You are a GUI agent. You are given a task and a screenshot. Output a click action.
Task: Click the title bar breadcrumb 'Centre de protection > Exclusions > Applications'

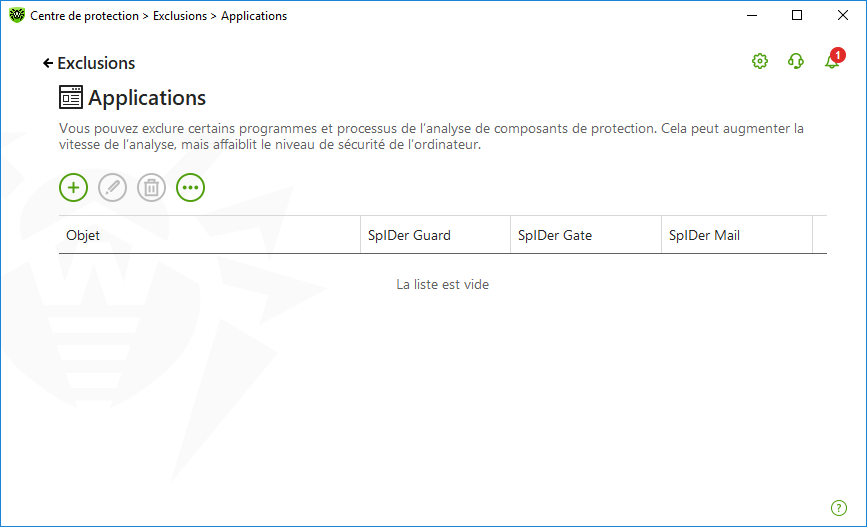click(x=159, y=16)
